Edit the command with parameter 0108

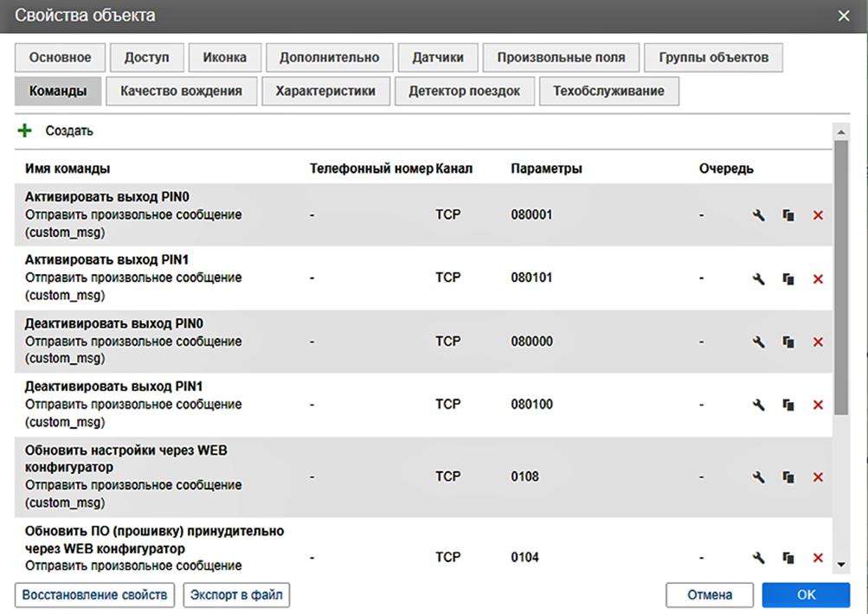[759, 477]
